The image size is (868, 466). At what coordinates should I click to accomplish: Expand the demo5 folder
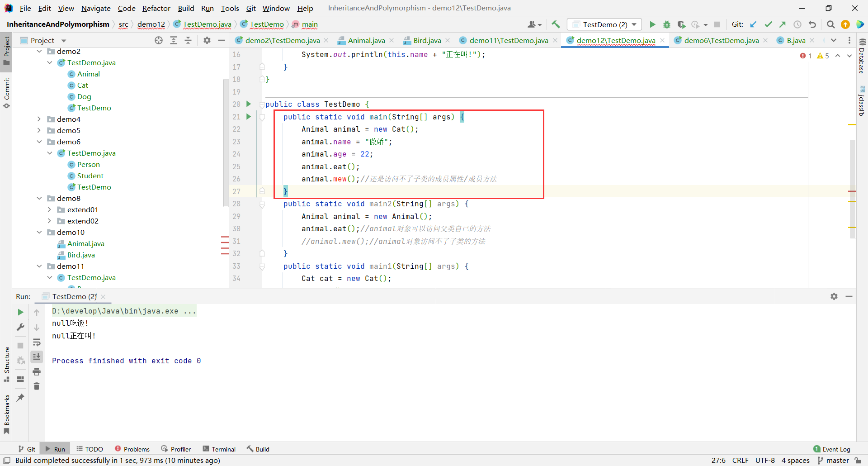pyautogui.click(x=39, y=130)
